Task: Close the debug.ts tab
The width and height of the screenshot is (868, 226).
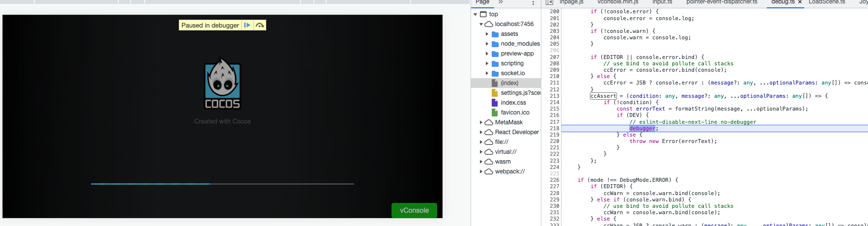Action: 800,2
